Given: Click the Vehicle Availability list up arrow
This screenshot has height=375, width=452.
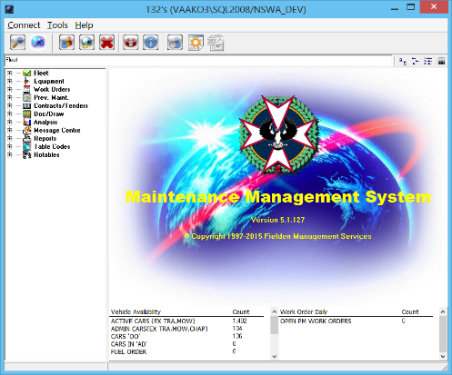Looking at the screenshot, I should (x=274, y=312).
